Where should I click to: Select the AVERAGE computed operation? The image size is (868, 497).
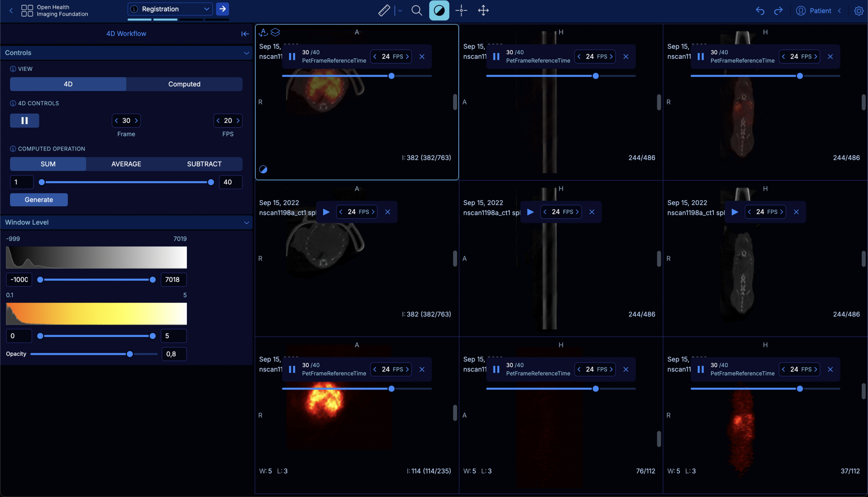(126, 164)
